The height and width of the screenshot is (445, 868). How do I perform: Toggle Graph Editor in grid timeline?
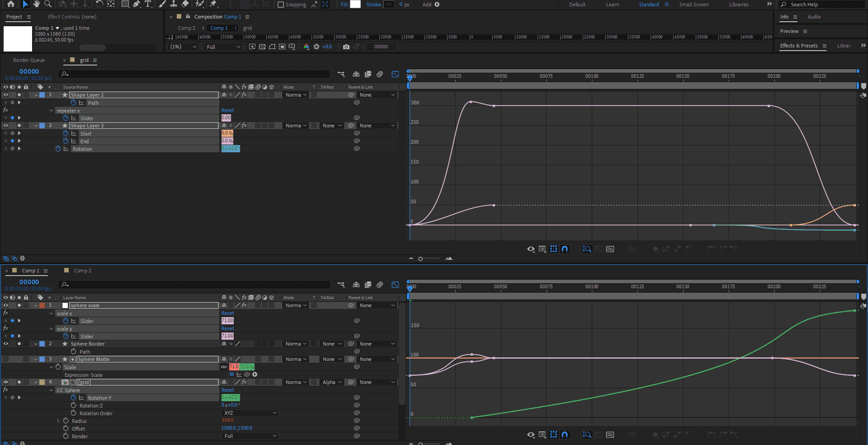click(x=395, y=74)
